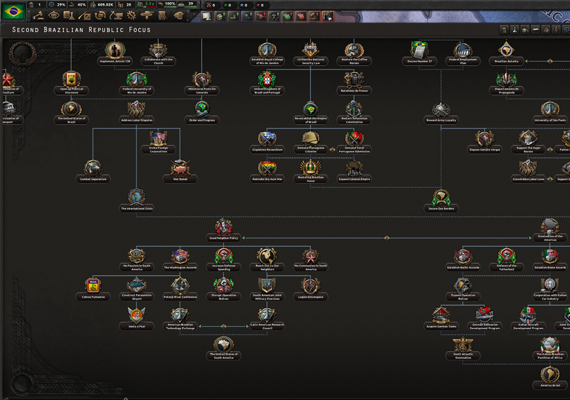This screenshot has width=570, height=400.
Task: Select the University of São Paulo focus
Action: pyautogui.click(x=550, y=113)
